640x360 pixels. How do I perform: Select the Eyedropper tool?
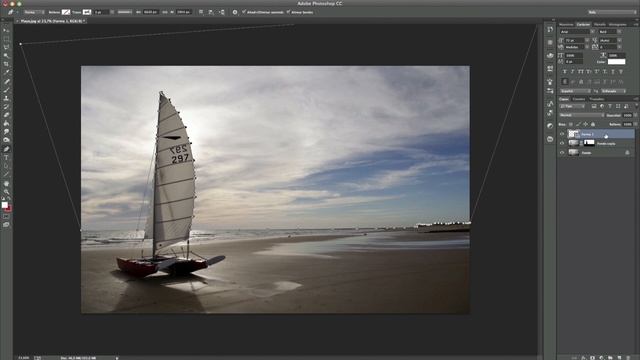click(6, 72)
